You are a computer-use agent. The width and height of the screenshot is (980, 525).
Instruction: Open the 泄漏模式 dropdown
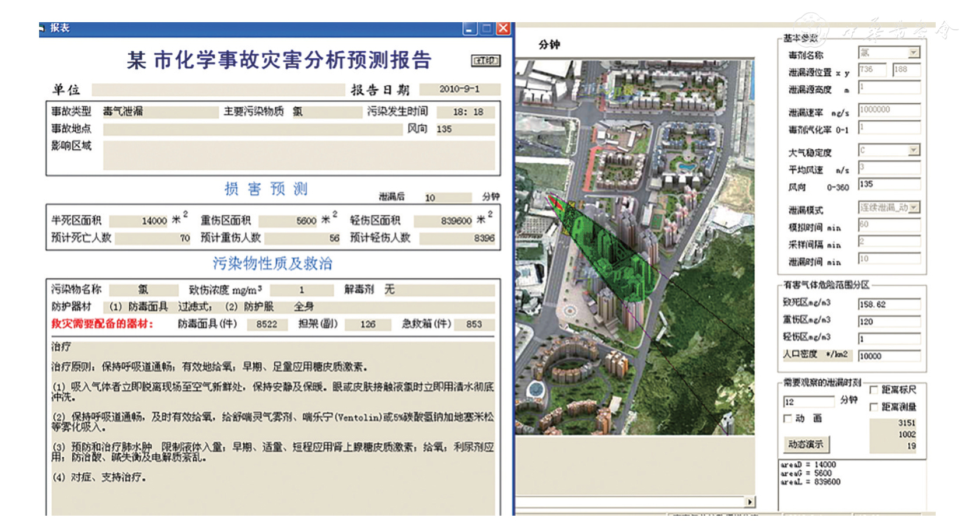(914, 208)
